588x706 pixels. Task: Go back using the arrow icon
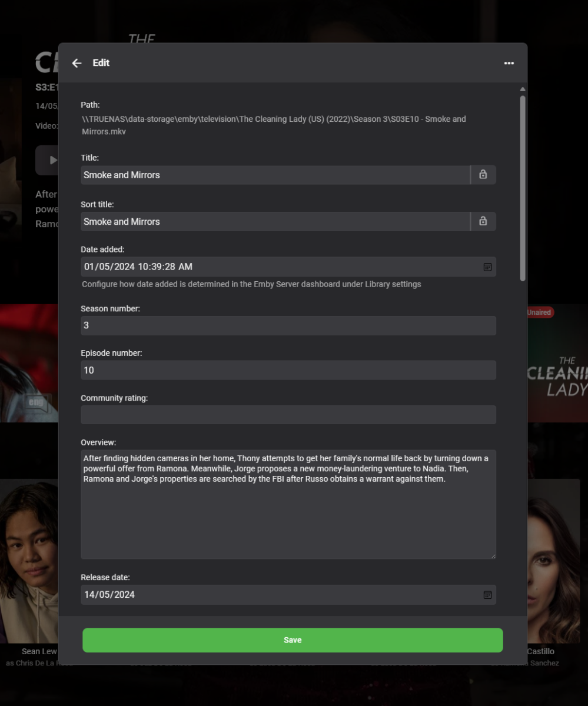[77, 63]
